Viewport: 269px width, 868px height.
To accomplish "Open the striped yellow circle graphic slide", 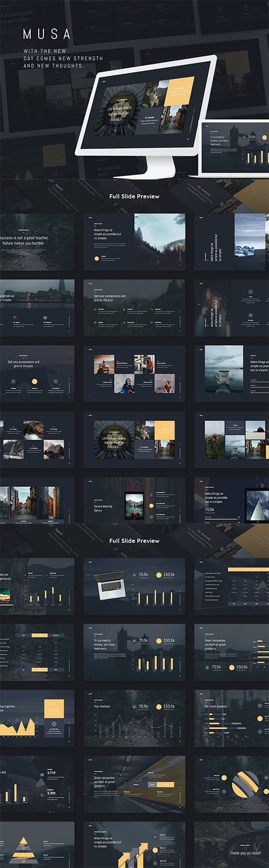I will point(232,785).
